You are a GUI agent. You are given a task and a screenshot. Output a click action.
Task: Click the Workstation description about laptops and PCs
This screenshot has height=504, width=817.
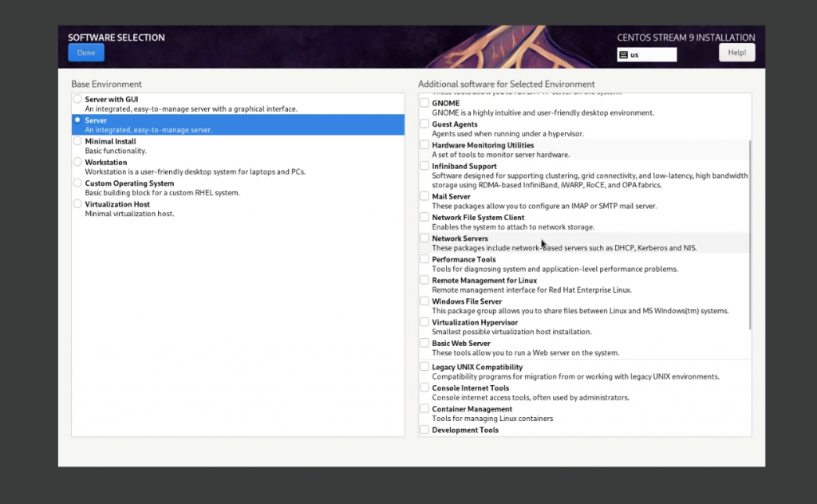pos(195,171)
